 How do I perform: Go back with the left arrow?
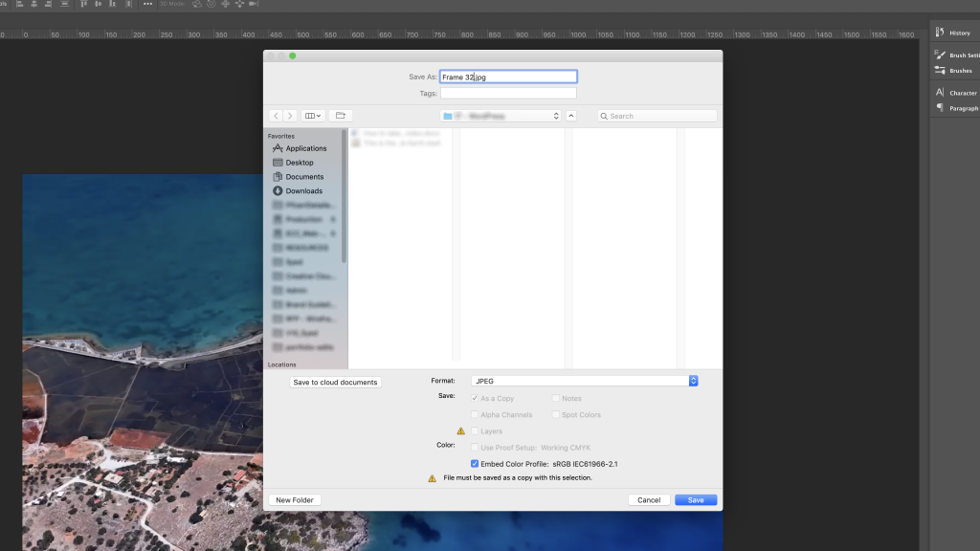click(276, 116)
